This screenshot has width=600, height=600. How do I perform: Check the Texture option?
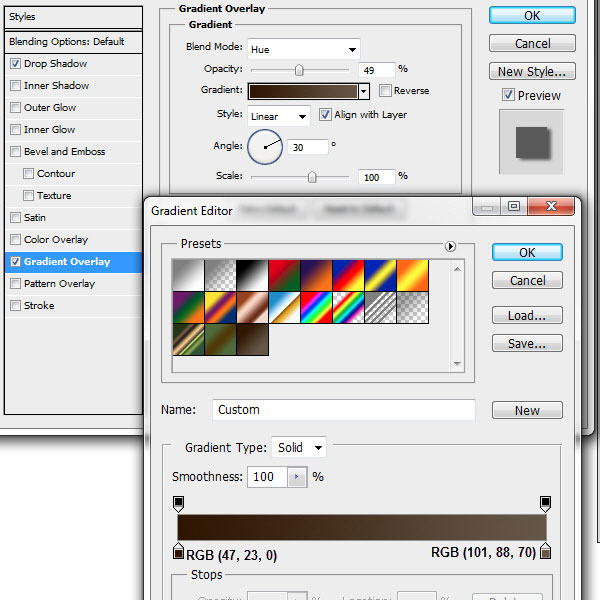tap(28, 196)
